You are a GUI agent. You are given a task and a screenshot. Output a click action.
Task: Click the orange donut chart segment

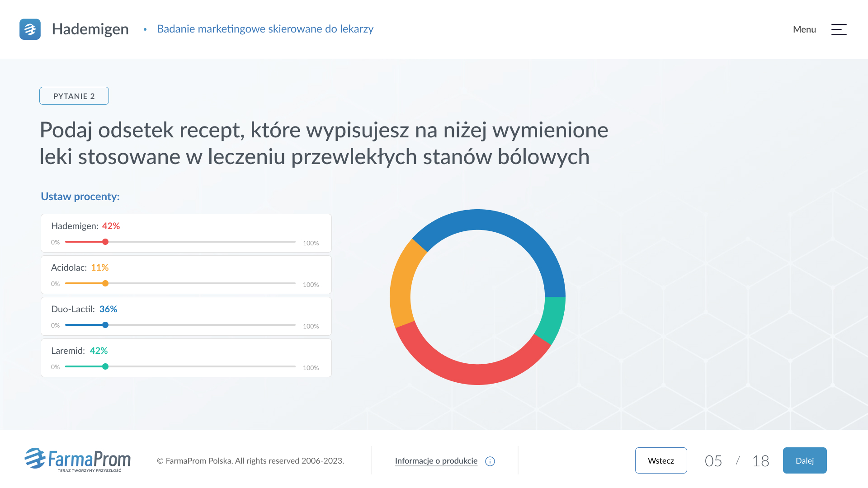[401, 285]
